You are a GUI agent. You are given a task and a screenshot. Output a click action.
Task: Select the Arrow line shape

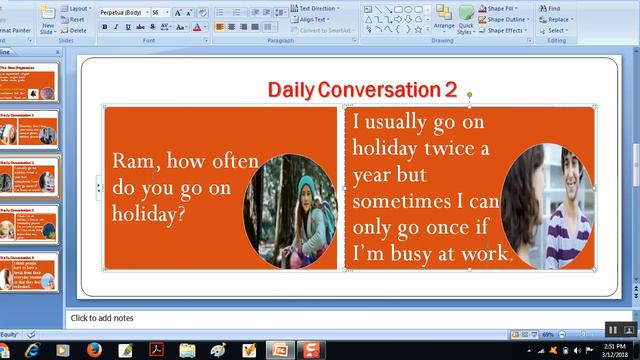coord(389,9)
